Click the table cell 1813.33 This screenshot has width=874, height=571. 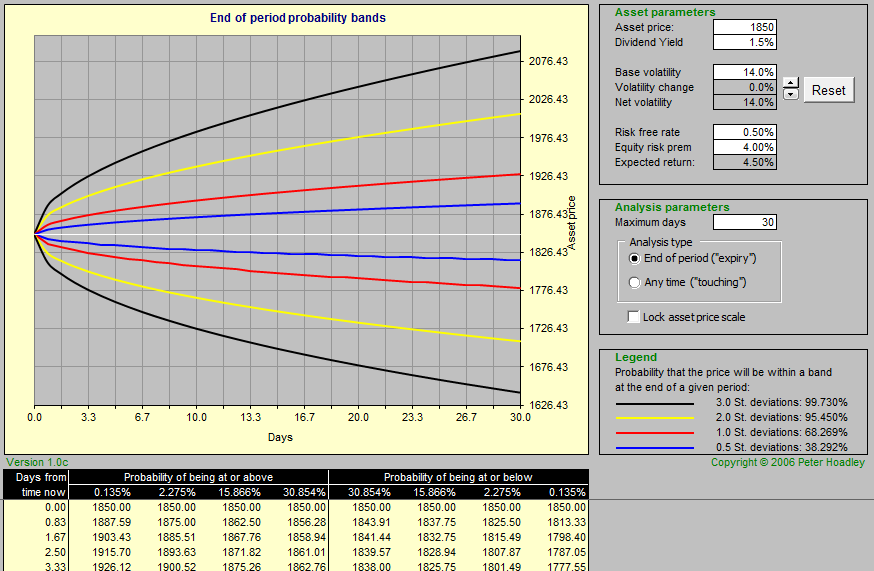click(566, 522)
